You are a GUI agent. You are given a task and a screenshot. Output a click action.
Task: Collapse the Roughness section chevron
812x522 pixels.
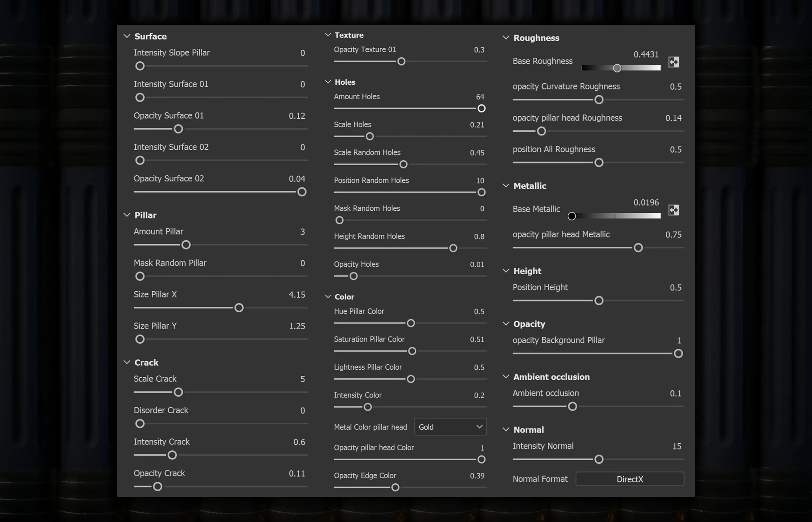coord(506,38)
